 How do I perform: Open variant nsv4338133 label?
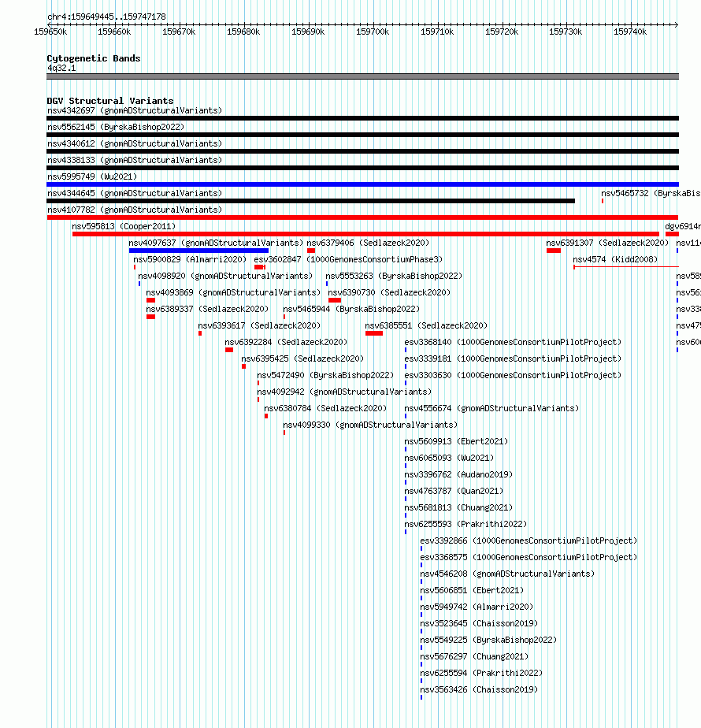pos(135,160)
